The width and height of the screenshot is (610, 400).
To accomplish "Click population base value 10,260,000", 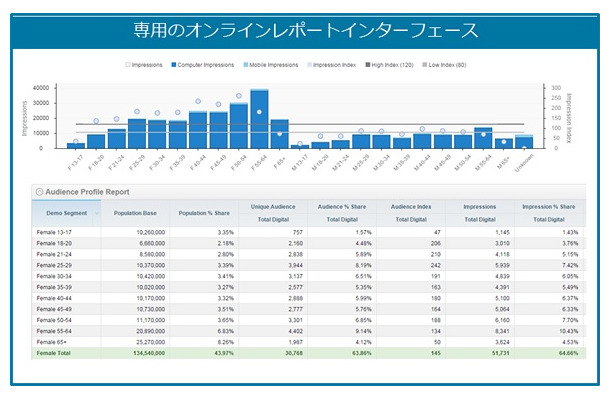I will (x=151, y=232).
